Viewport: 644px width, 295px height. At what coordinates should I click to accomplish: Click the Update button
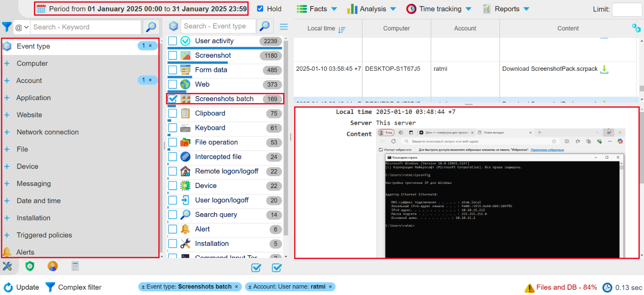tap(22, 287)
